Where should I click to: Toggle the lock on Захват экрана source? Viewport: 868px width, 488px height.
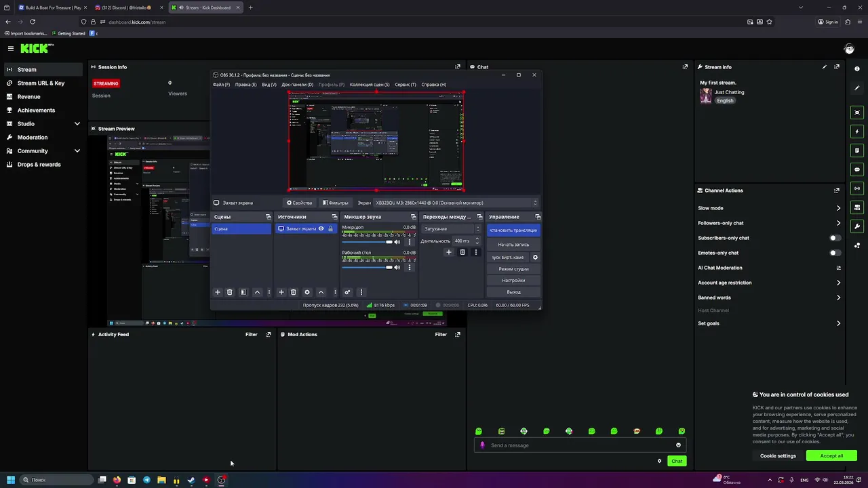point(331,228)
